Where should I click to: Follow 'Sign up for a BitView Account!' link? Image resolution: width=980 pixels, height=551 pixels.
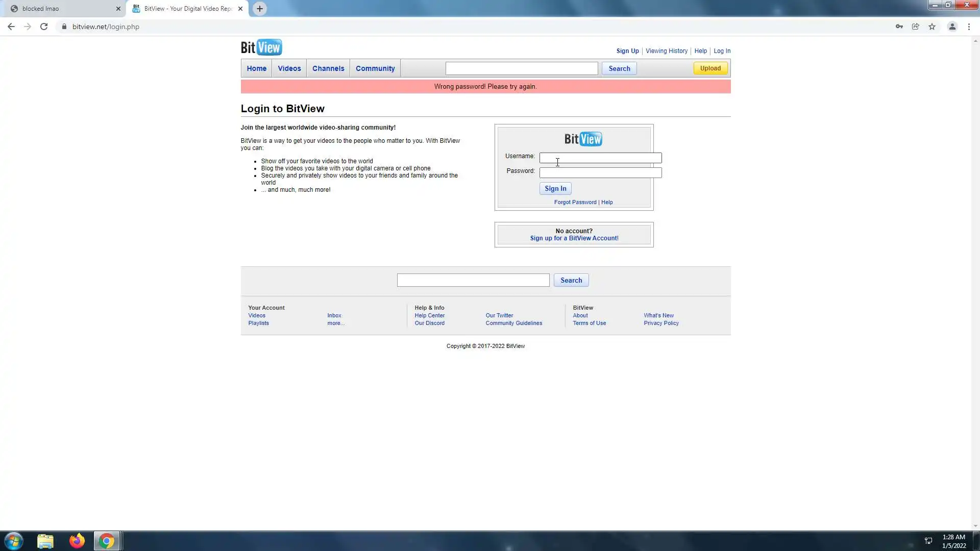coord(574,238)
